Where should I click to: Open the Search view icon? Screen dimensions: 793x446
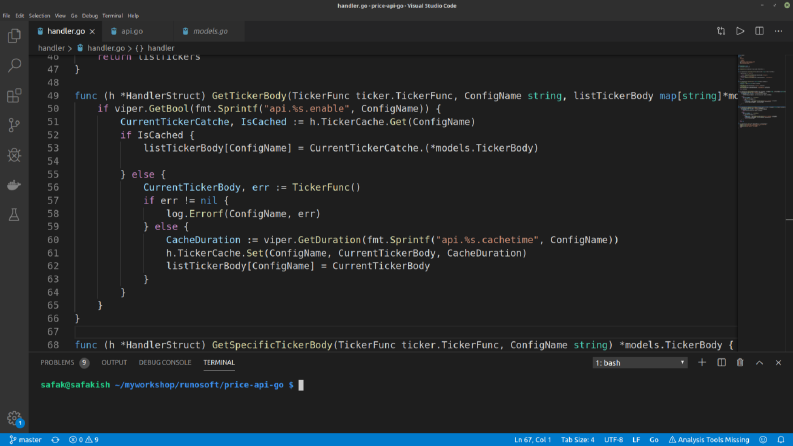coord(14,65)
